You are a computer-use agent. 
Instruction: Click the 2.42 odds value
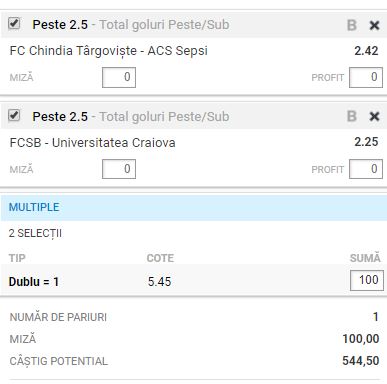[x=366, y=51]
